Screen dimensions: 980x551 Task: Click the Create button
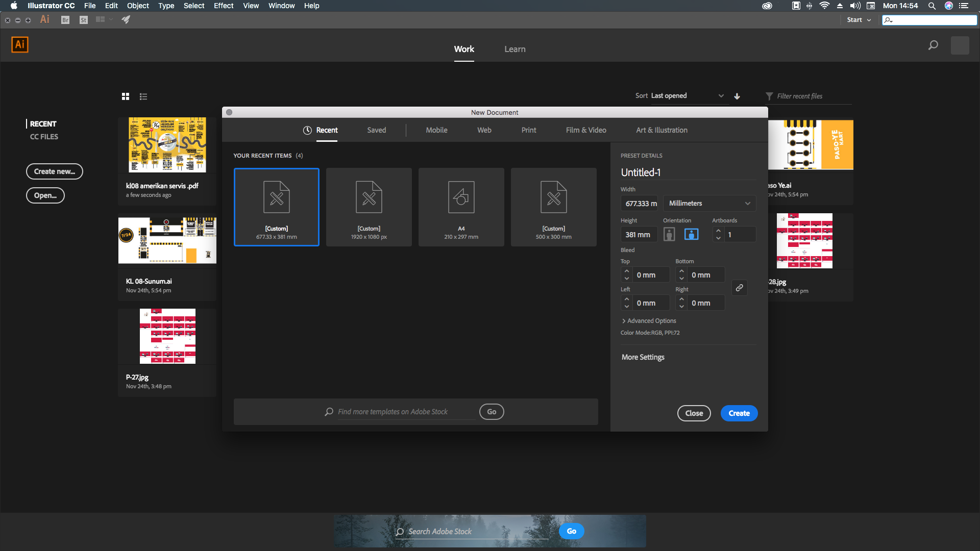(x=739, y=413)
